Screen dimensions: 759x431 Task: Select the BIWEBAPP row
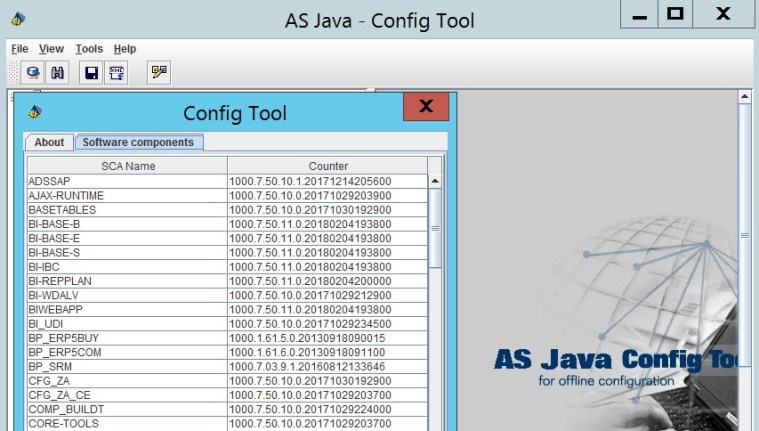pos(227,309)
